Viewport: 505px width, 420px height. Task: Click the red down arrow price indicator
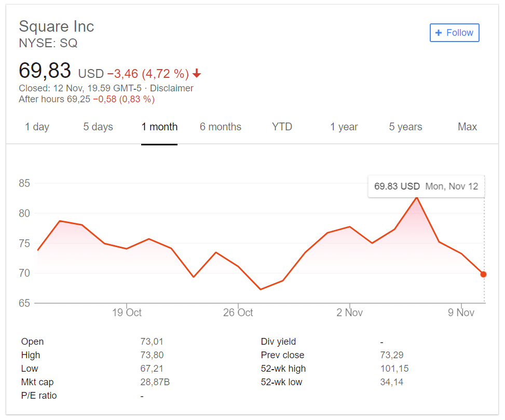[197, 74]
